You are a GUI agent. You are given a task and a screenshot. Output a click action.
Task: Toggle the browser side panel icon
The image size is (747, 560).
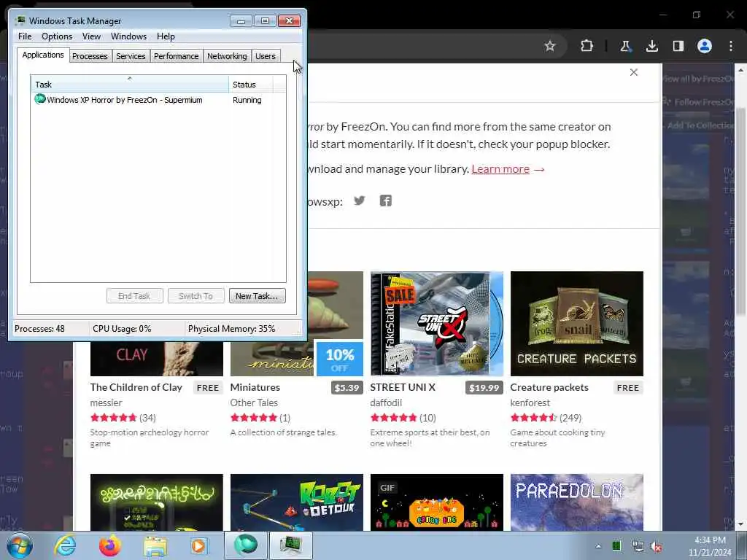coord(678,46)
